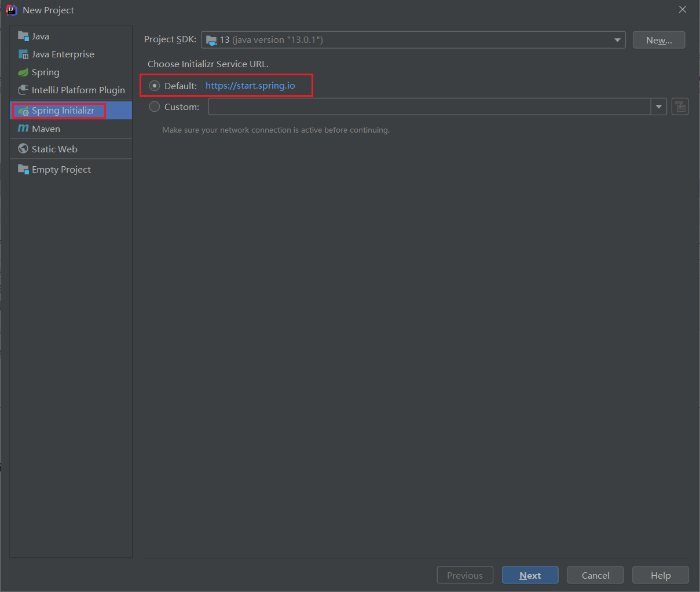
Task: Click the manage custom URLs icon button
Action: 680,107
